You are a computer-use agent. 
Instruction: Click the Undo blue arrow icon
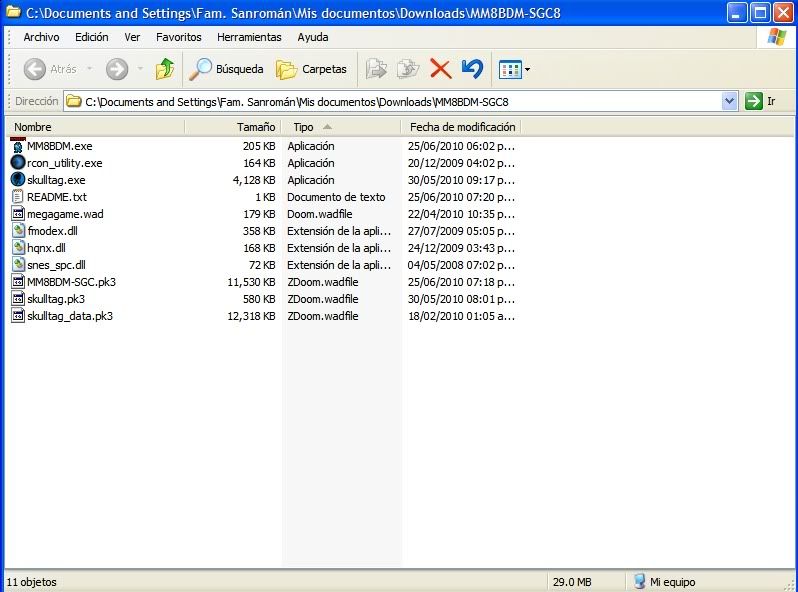472,69
